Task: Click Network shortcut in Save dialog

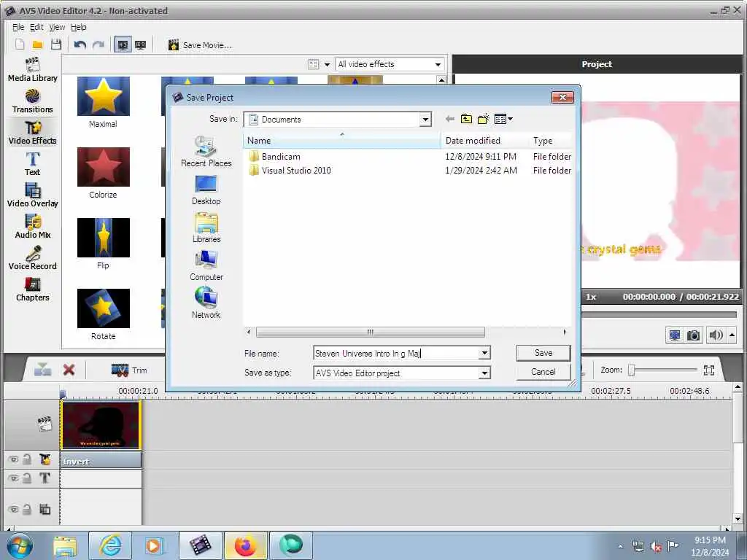Action: pyautogui.click(x=206, y=303)
